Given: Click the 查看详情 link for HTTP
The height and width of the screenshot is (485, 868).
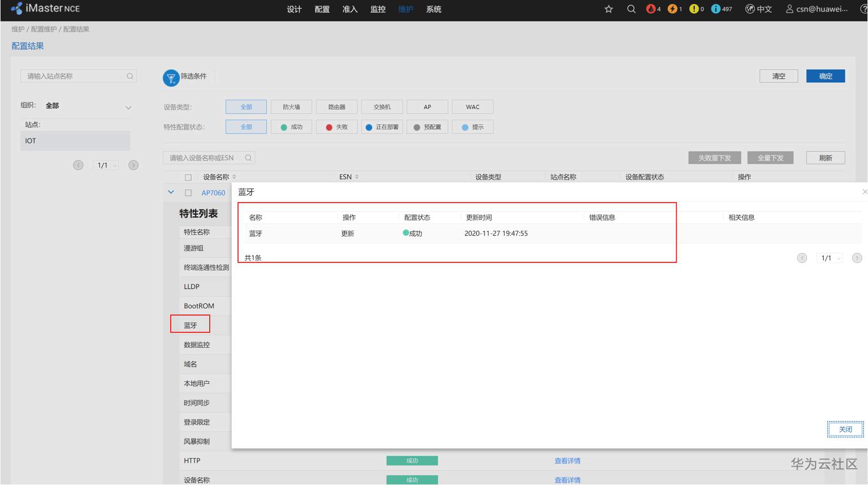Looking at the screenshot, I should [567, 461].
